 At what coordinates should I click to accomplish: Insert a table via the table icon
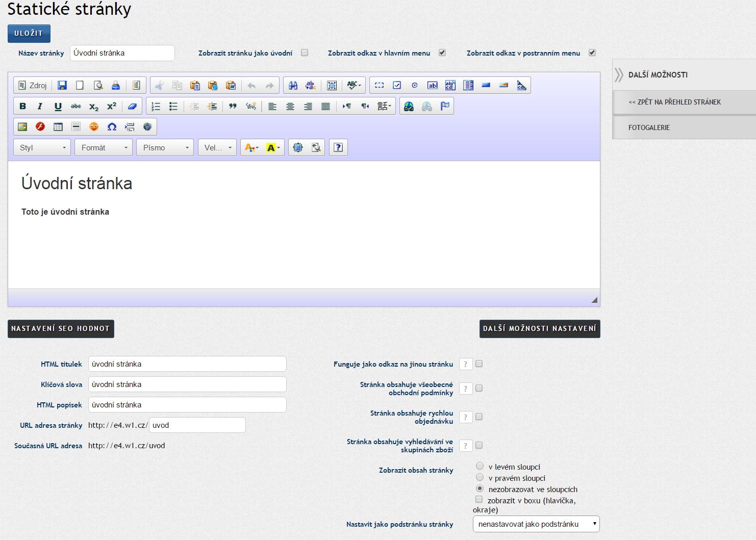click(58, 126)
